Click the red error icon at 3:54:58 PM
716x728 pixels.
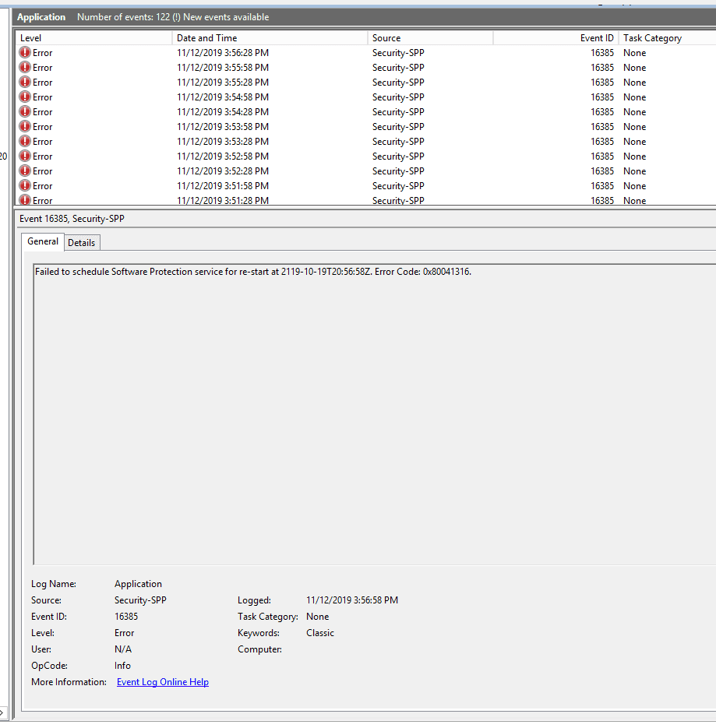(x=25, y=97)
